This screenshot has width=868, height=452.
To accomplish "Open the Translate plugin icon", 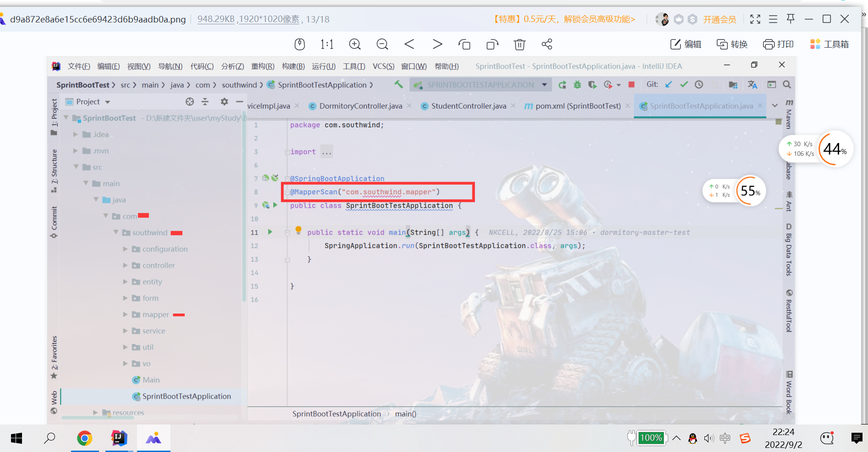I will (753, 84).
